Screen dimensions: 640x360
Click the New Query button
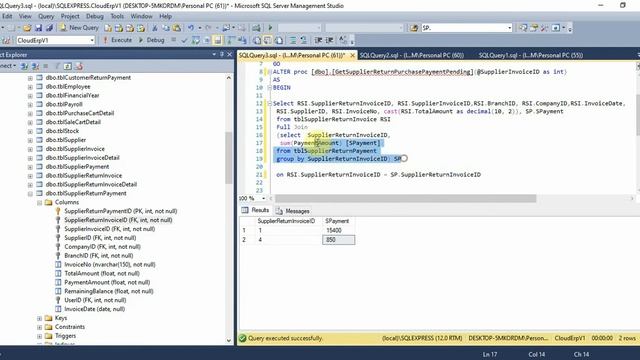coord(79,28)
